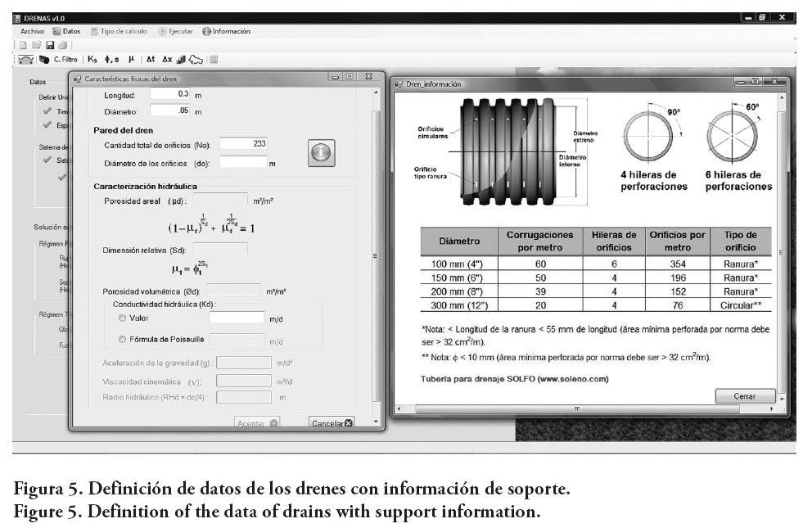Select the Valor radio button
The width and height of the screenshot is (812, 528).
pyautogui.click(x=122, y=318)
